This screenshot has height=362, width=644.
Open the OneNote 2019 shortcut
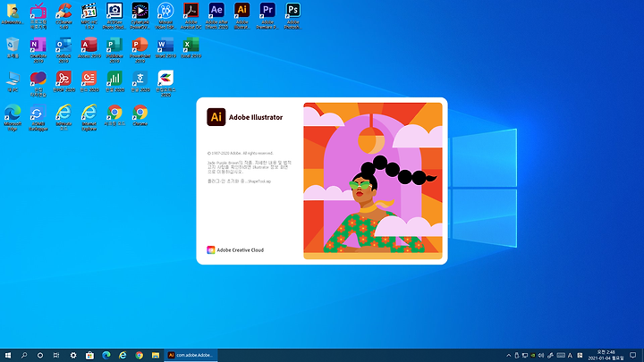pyautogui.click(x=38, y=49)
